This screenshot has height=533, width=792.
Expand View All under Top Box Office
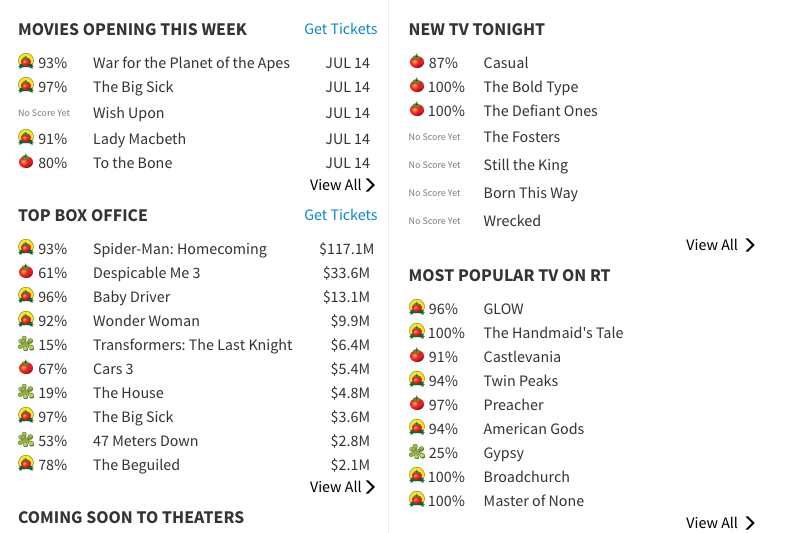click(342, 487)
